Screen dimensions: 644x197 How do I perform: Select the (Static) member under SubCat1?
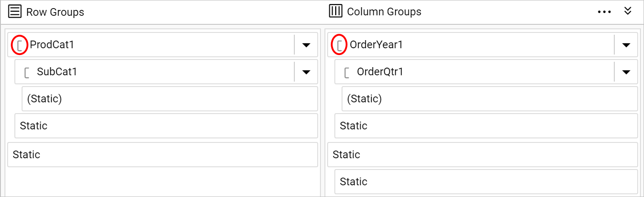(x=170, y=99)
